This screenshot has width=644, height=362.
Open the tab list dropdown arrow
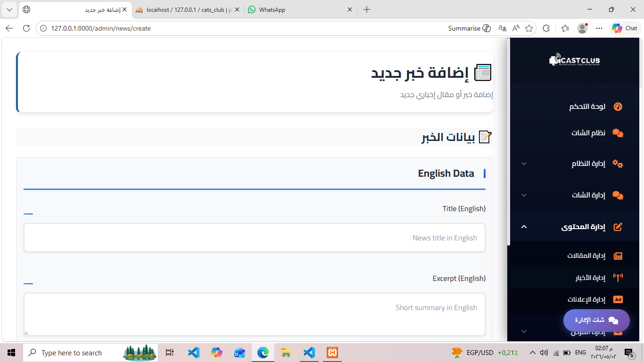pyautogui.click(x=9, y=9)
